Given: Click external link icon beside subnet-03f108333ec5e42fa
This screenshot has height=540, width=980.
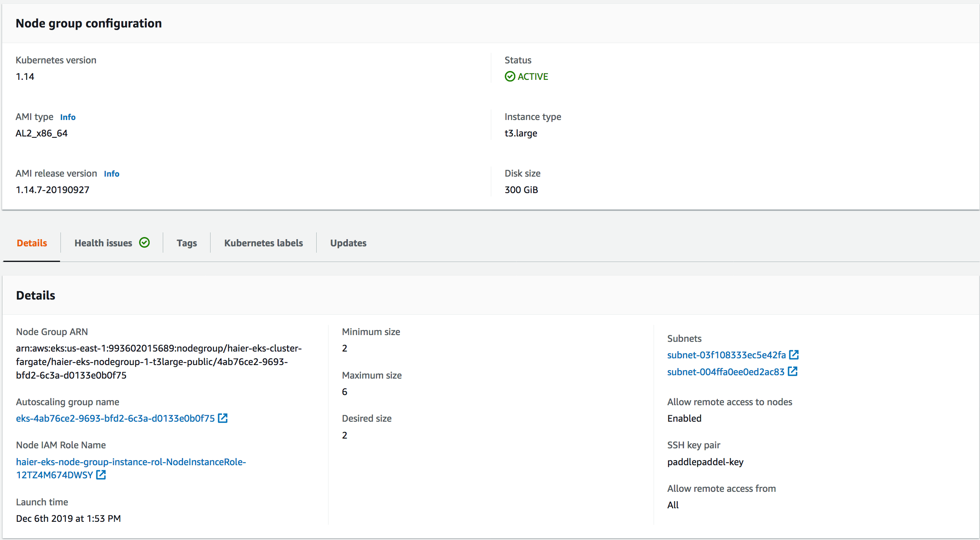Looking at the screenshot, I should click(x=794, y=355).
